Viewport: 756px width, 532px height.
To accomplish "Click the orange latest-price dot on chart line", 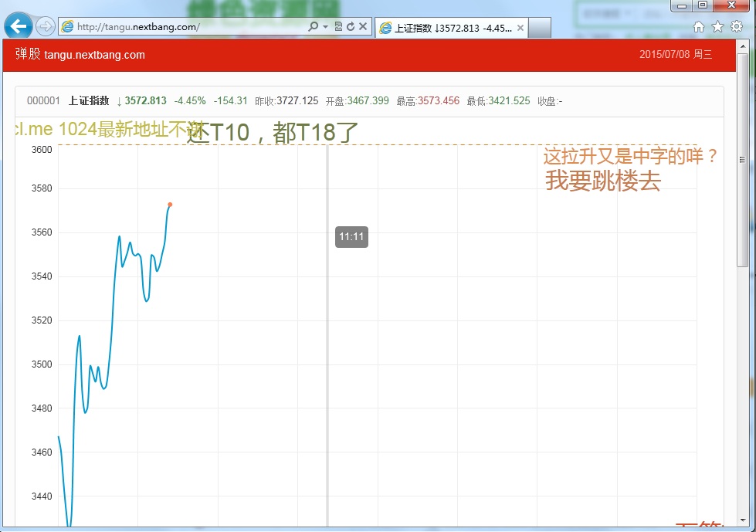I will pos(170,205).
